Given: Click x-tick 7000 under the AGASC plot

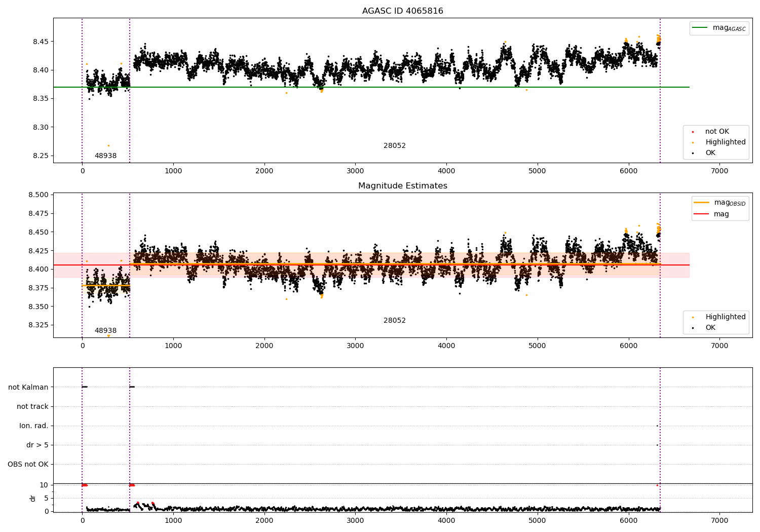Looking at the screenshot, I should 719,171.
